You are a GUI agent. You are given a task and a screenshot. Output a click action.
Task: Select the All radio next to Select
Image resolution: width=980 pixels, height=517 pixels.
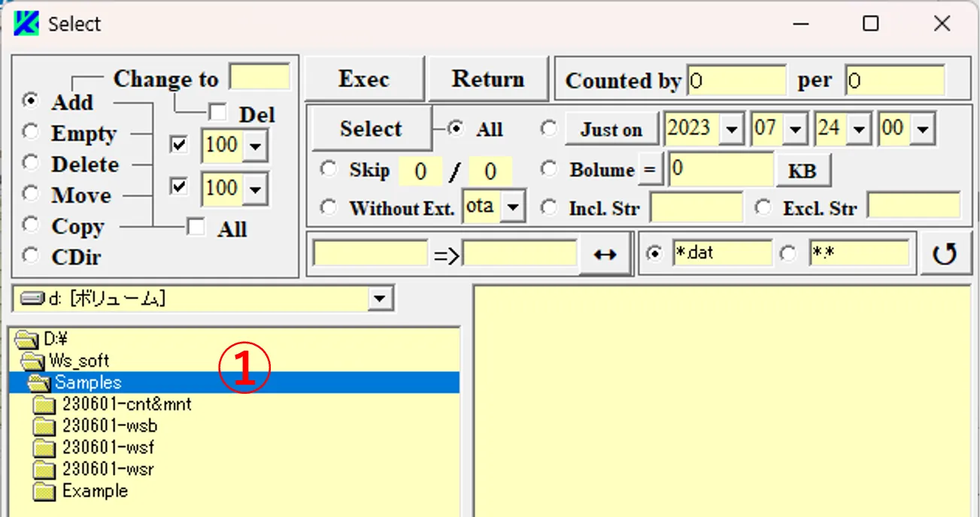[x=455, y=128]
